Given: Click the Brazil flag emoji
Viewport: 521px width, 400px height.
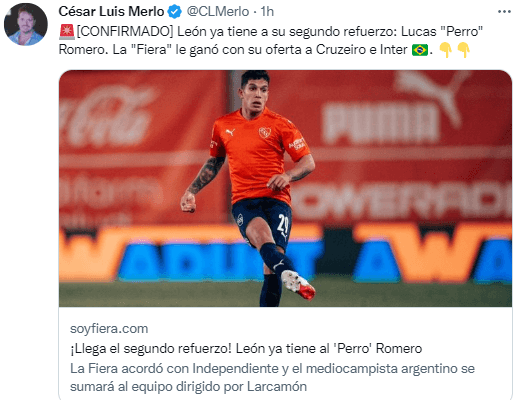Looking at the screenshot, I should tap(420, 50).
